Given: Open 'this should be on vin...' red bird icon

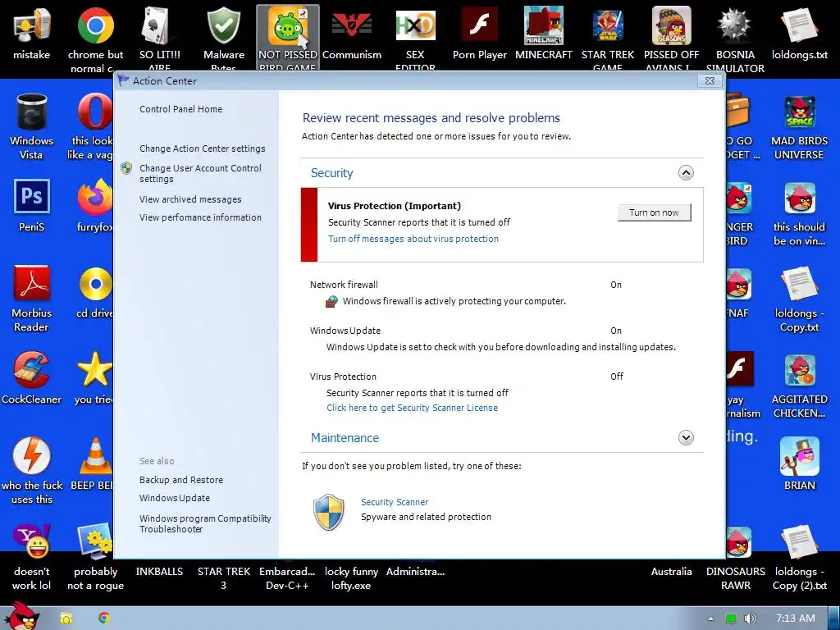Looking at the screenshot, I should point(799,199).
